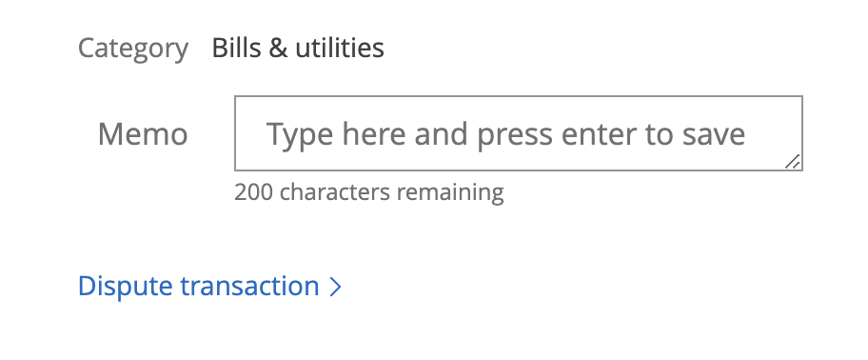The height and width of the screenshot is (360, 868).
Task: Focus the 'Type here and press enter' placeholder
Action: click(x=506, y=134)
